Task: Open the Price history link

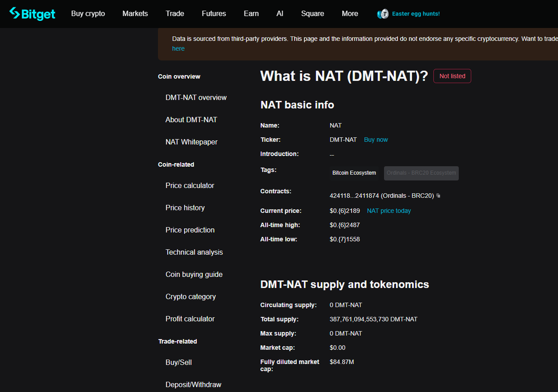Action: point(185,208)
